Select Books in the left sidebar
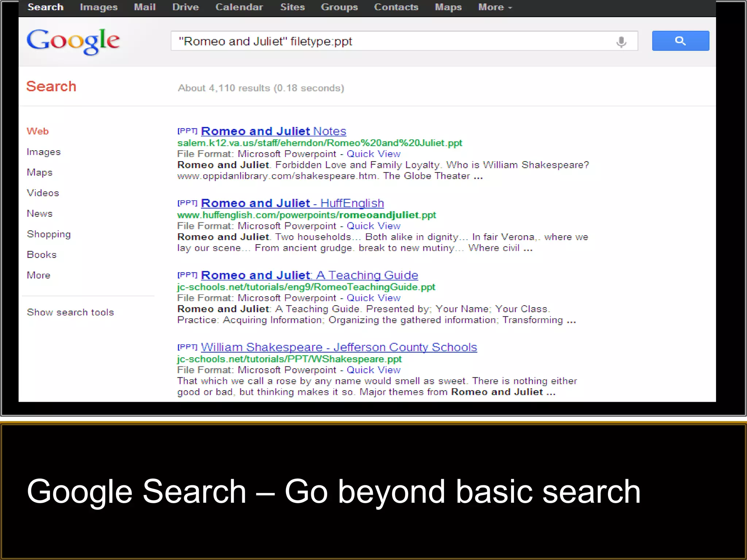Image resolution: width=747 pixels, height=560 pixels. coord(42,255)
